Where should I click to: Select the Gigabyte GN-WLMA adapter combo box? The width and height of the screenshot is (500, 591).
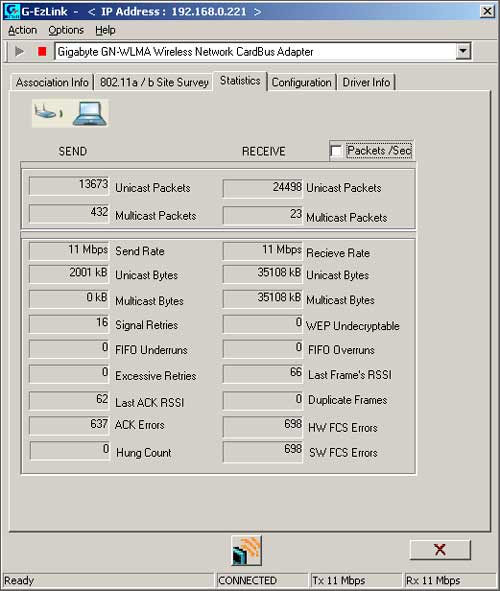(x=263, y=52)
